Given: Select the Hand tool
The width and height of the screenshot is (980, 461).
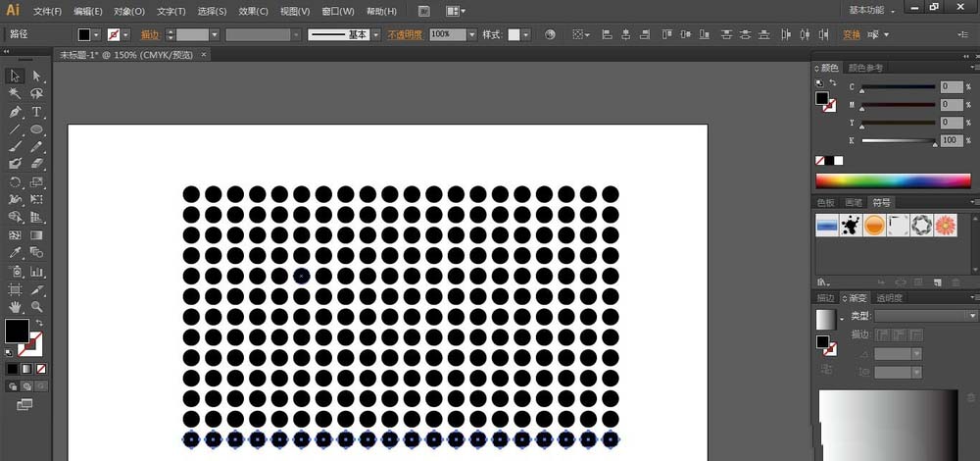Looking at the screenshot, I should click(x=15, y=307).
